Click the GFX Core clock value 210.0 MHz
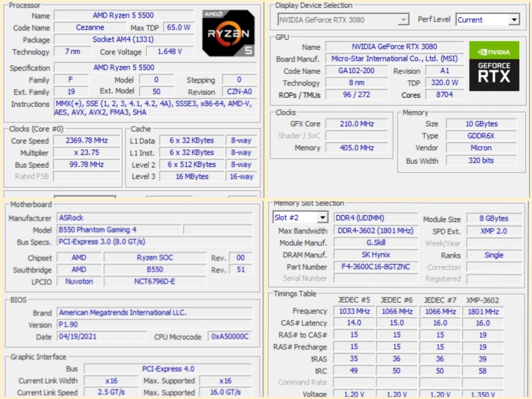Image resolution: width=532 pixels, height=399 pixels. coord(357,124)
